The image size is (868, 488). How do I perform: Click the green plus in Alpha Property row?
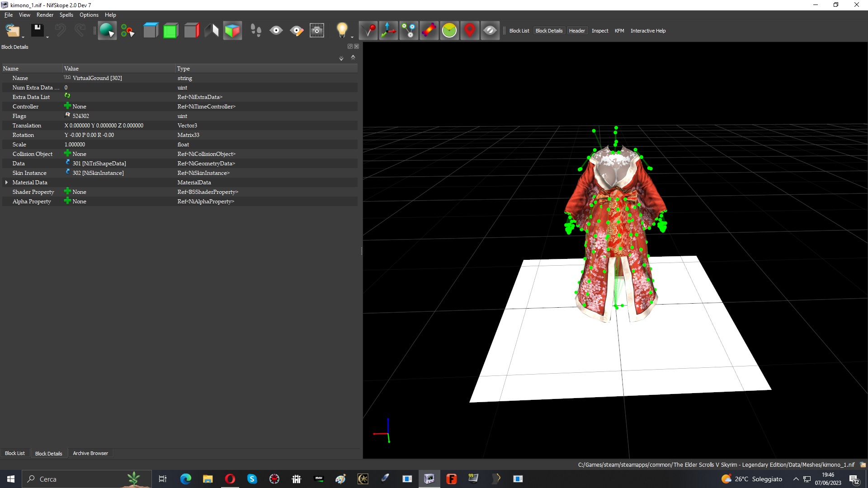pos(67,201)
